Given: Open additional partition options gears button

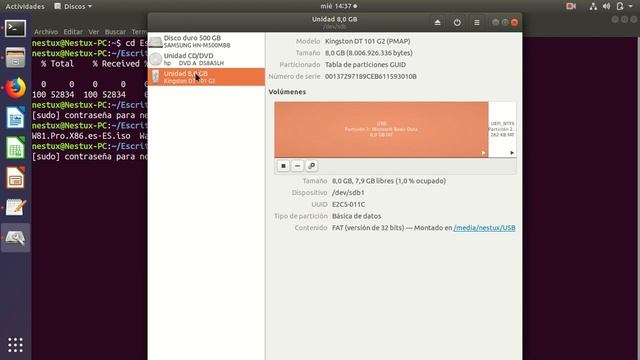Looking at the screenshot, I should coord(311,166).
